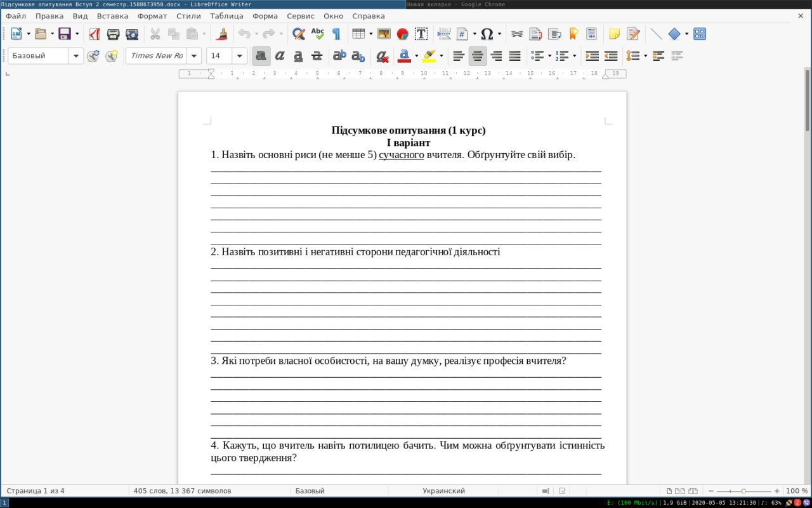
Task: Insert a chart
Action: [402, 34]
